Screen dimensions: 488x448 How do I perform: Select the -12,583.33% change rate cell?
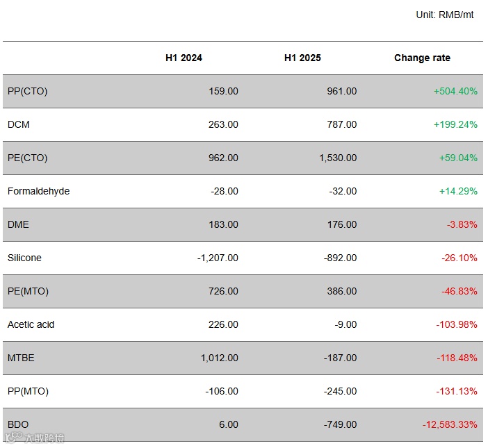[450, 424]
